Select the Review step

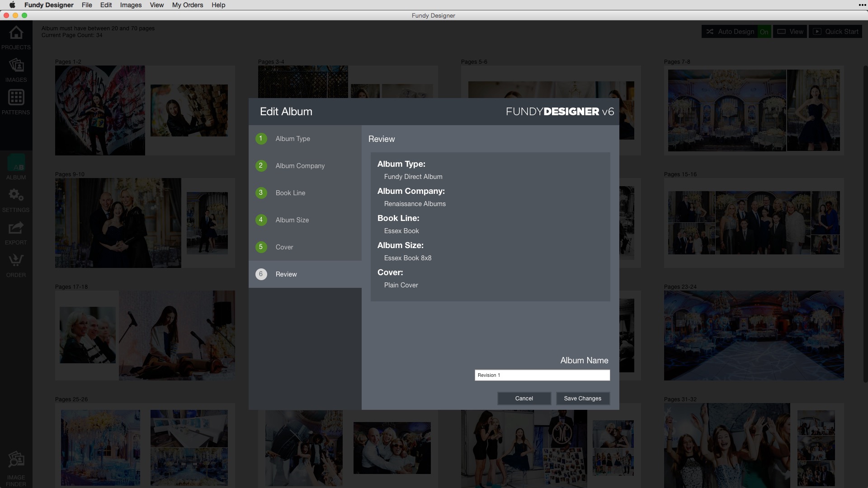(x=305, y=274)
